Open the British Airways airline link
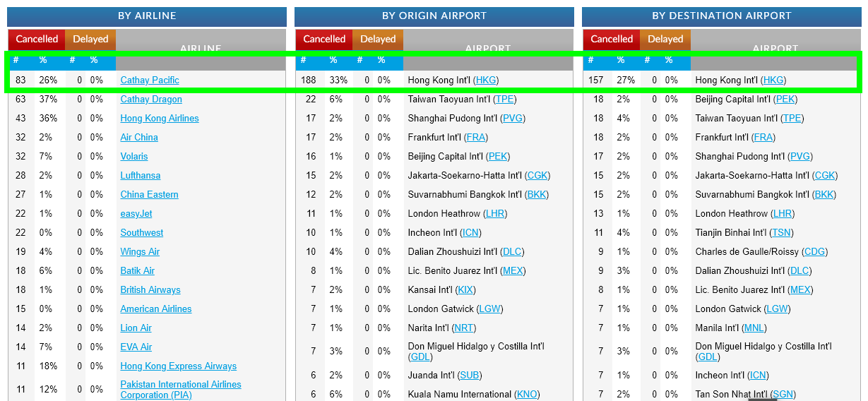868x401 pixels. click(150, 290)
